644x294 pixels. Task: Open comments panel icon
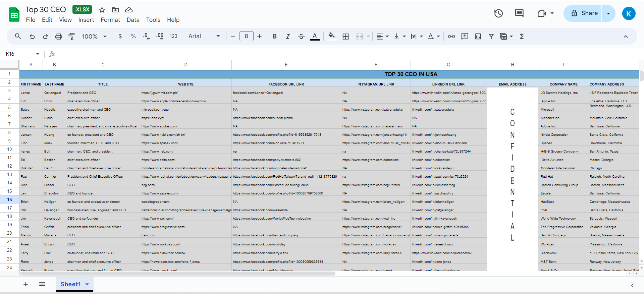519,13
